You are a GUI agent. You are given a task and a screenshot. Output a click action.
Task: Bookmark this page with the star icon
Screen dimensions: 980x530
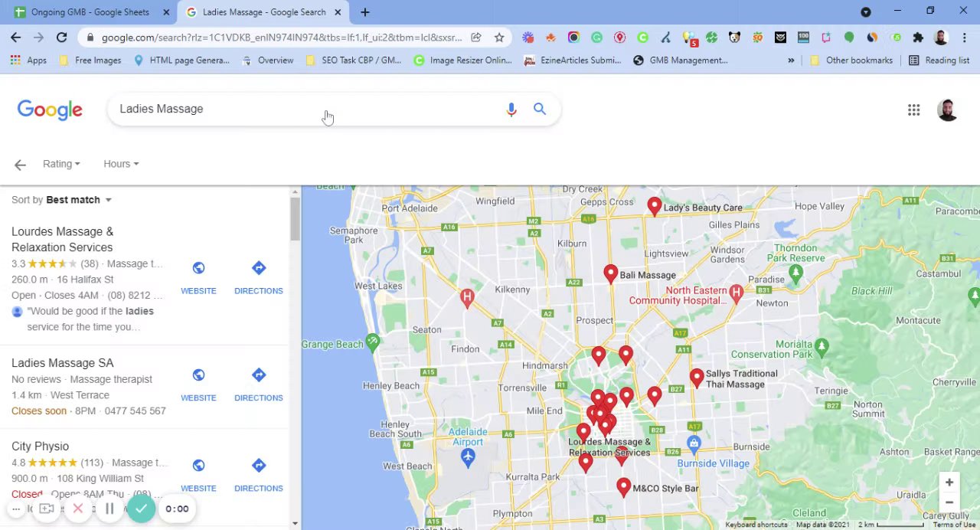(499, 37)
